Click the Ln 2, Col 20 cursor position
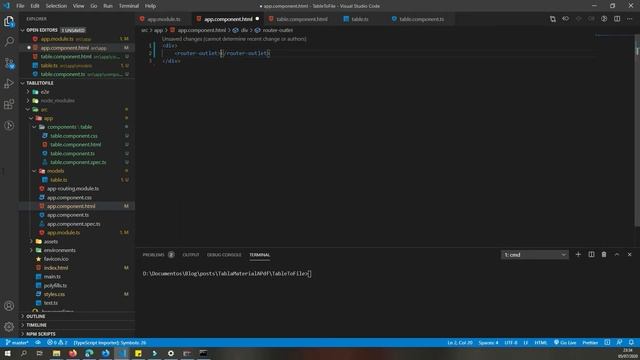The width and height of the screenshot is (640, 360). point(460,342)
